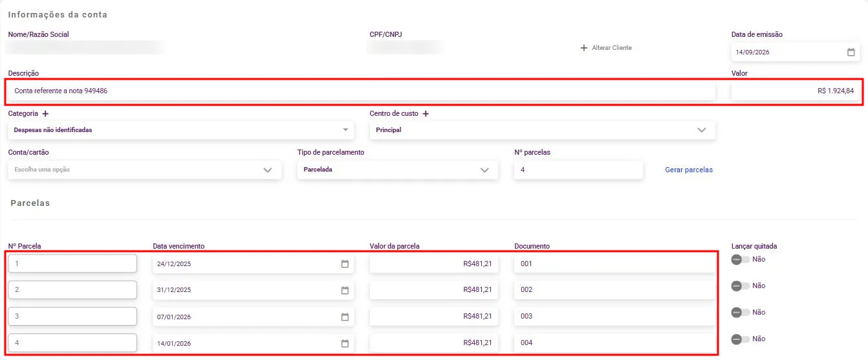Open calendar for due date 07/01/2026
This screenshot has width=868, height=360.
point(345,317)
